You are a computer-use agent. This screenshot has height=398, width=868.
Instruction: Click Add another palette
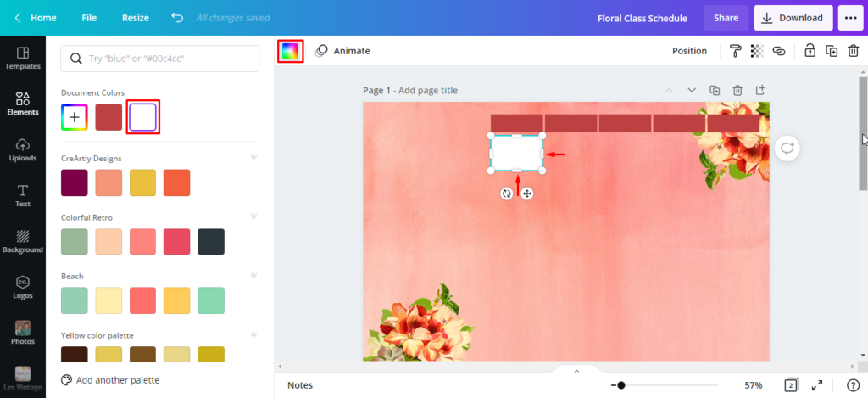click(x=117, y=380)
